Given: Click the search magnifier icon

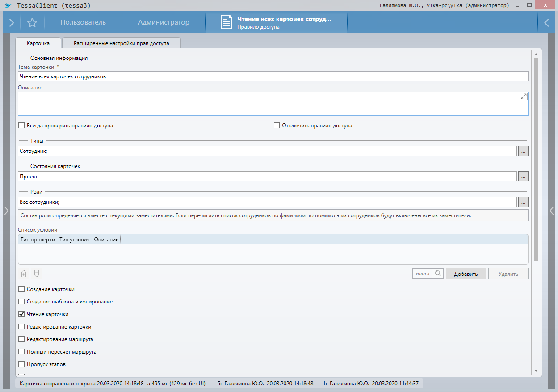Looking at the screenshot, I should 438,274.
